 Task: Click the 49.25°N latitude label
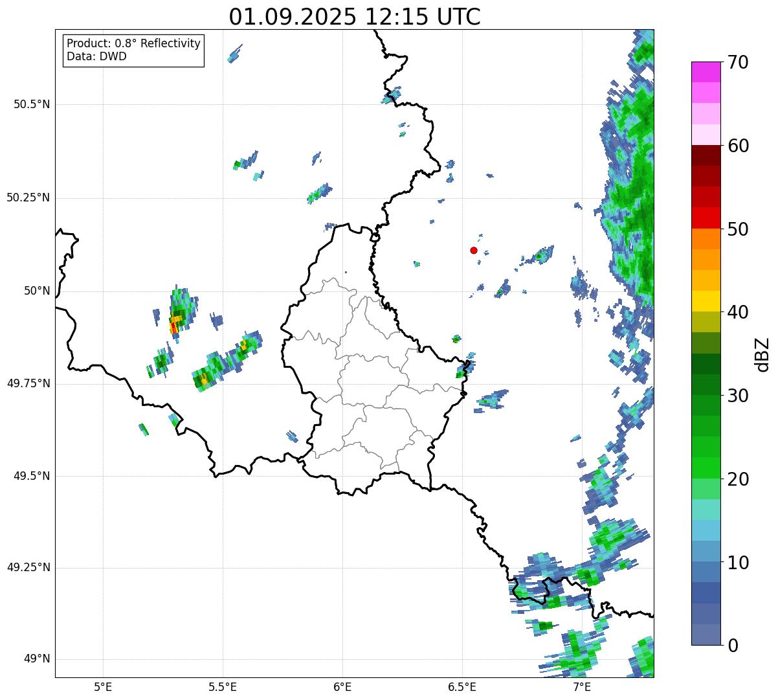pos(28,568)
